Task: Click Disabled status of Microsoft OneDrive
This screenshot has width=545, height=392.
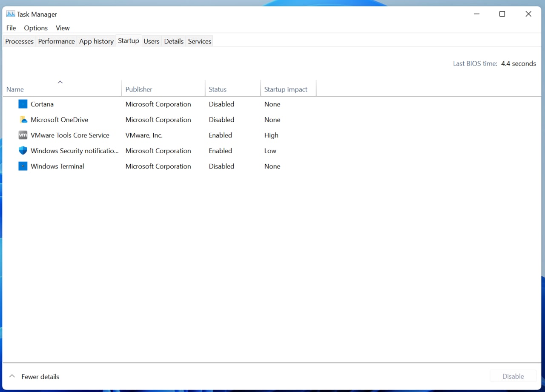Action: (221, 120)
